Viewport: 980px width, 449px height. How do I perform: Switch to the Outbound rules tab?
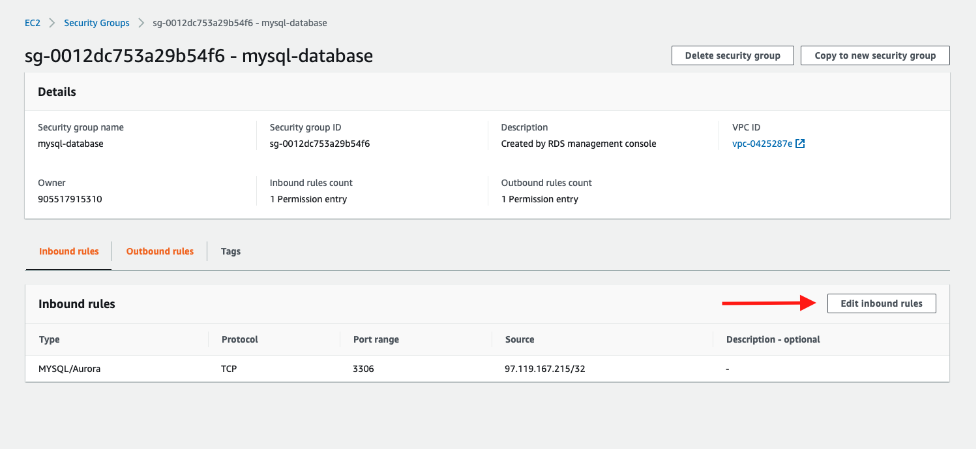tap(160, 251)
